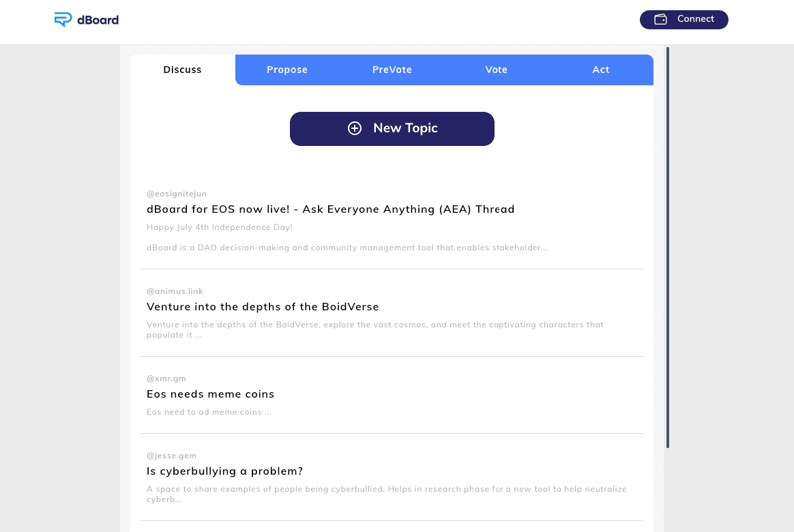Click the @jesse.gem author handle
The width and height of the screenshot is (794, 532).
click(x=171, y=456)
